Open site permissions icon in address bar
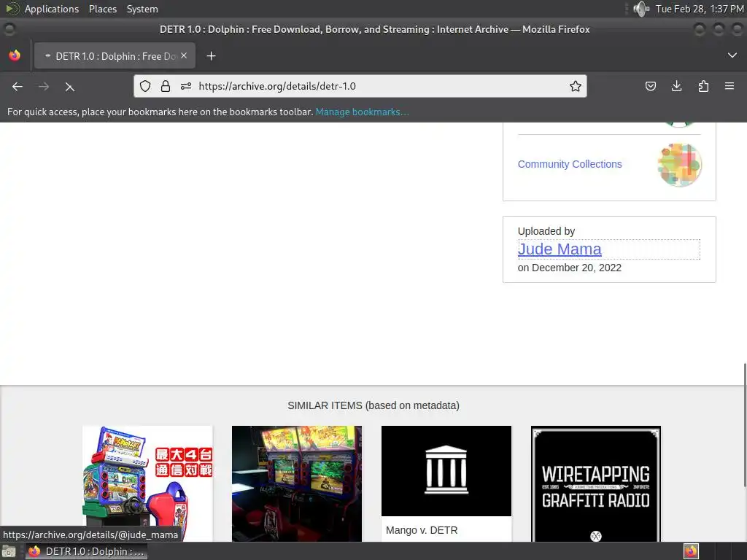747x560 pixels. pyautogui.click(x=186, y=86)
